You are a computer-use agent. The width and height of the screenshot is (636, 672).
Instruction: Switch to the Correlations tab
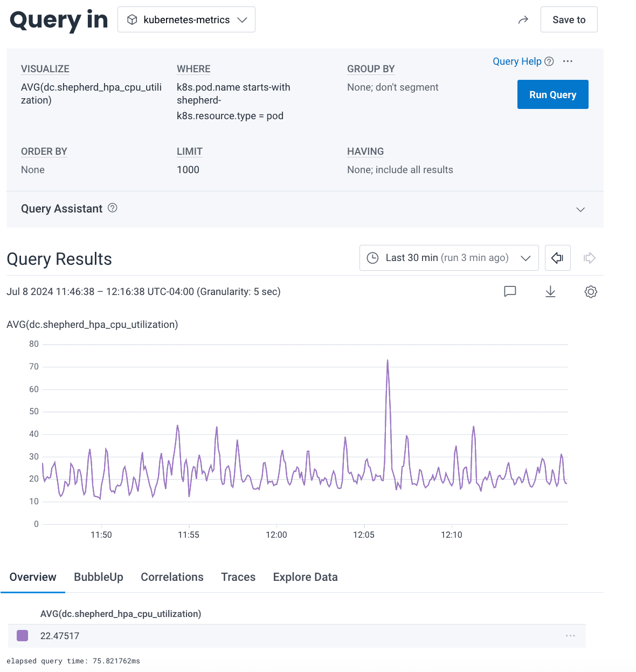(172, 577)
